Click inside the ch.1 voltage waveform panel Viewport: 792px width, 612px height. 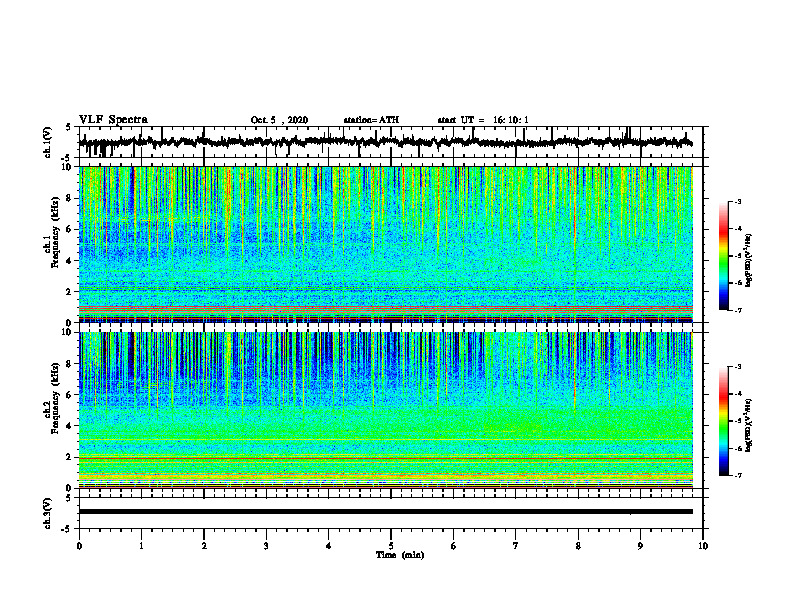click(391, 142)
